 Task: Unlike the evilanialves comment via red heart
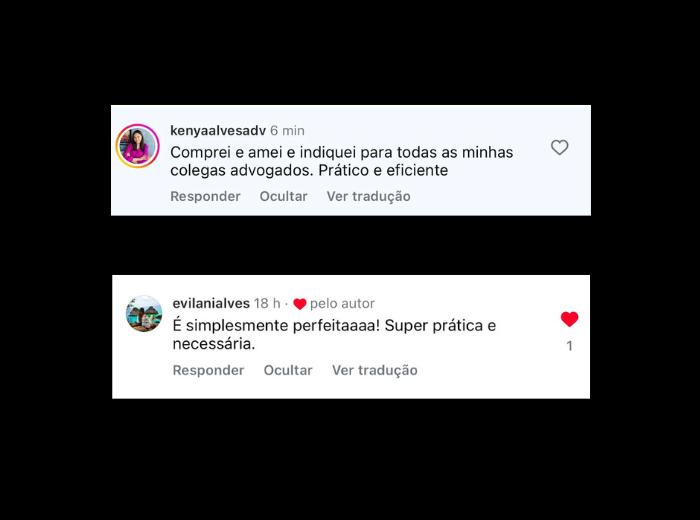pos(569,319)
